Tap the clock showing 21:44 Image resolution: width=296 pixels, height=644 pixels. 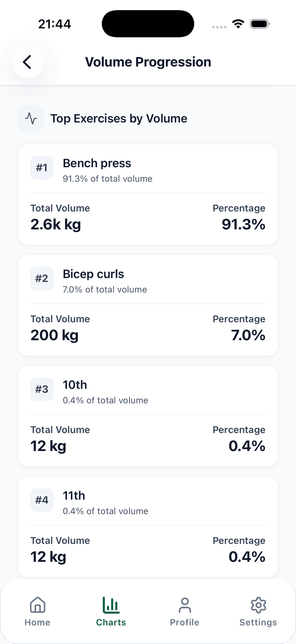[x=55, y=23]
